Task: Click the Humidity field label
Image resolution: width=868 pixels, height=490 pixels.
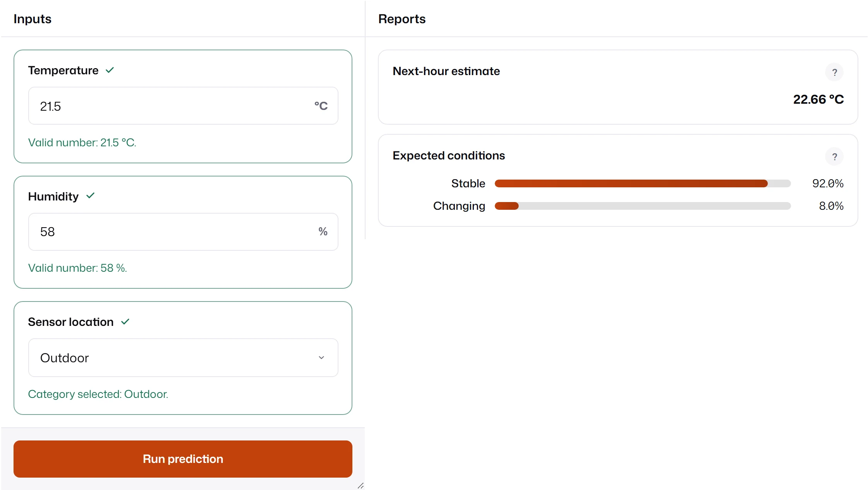Action: 53,197
